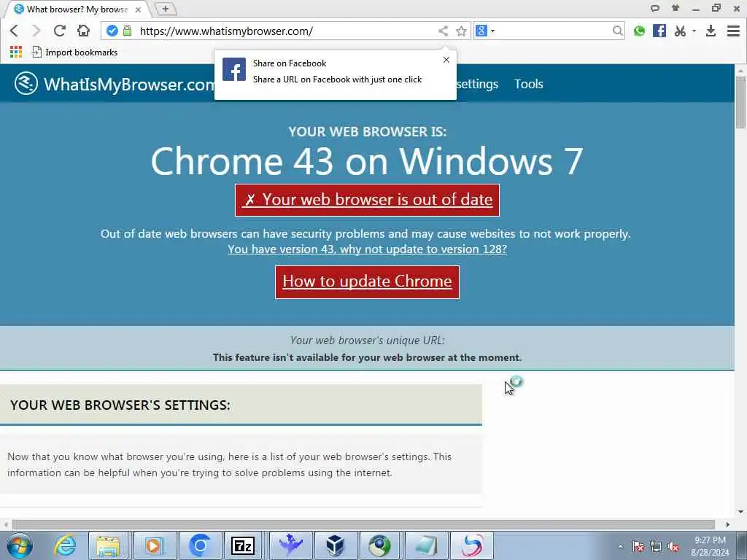Click the blue bird app on taskbar
This screenshot has width=747, height=560.
pos(290,545)
